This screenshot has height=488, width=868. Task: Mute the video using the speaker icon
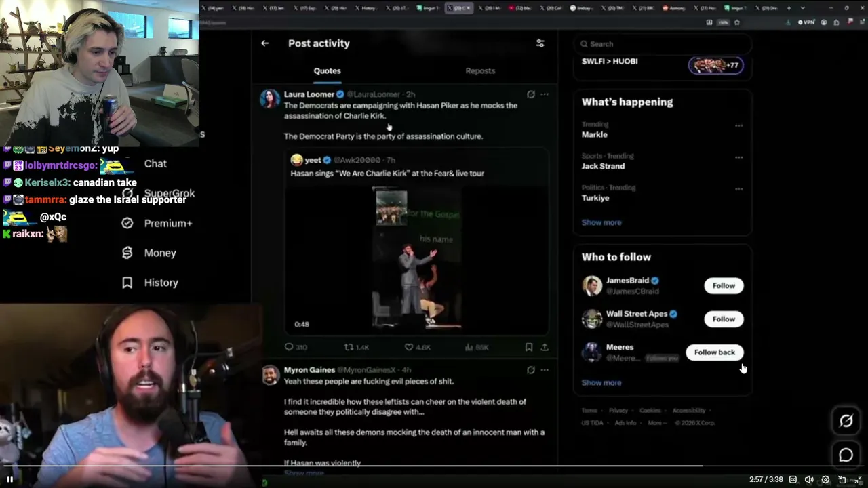coord(809,479)
